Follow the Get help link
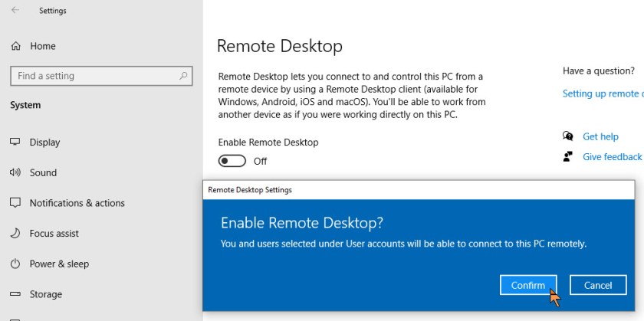This screenshot has width=644, height=321. click(x=600, y=136)
